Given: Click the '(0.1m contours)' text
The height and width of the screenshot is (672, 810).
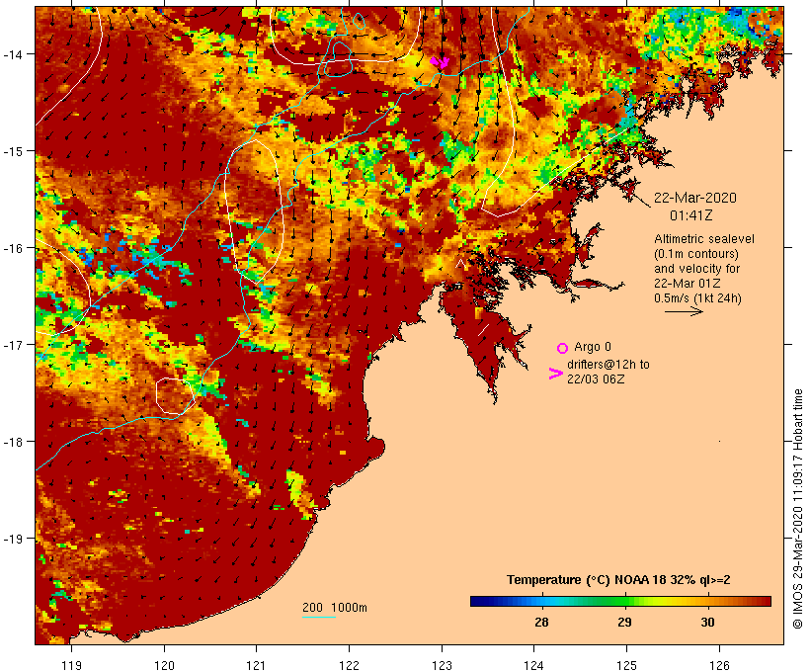Looking at the screenshot, I should click(x=696, y=254).
